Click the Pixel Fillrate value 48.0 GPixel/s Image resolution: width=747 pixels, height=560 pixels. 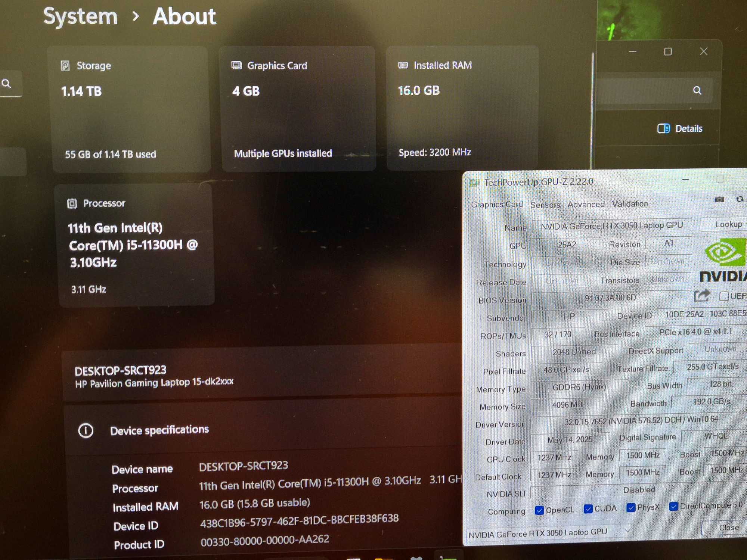coord(566,370)
